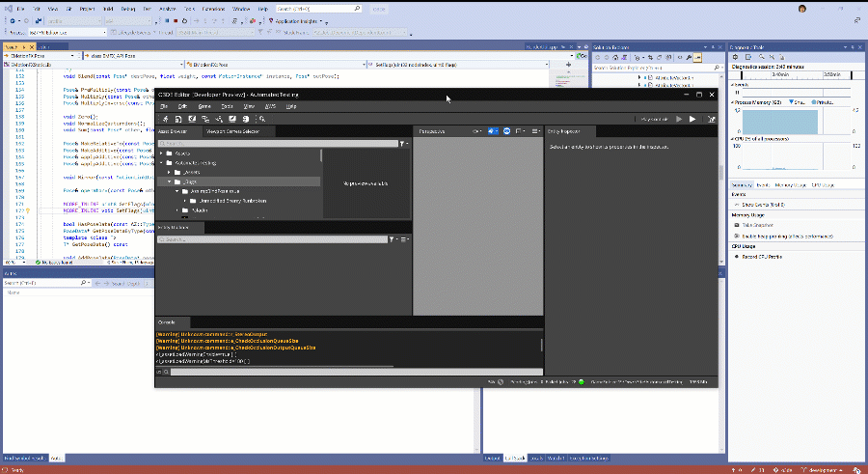Viewport: 868px width, 474px height.
Task: Open the viewport camera speed dropdown
Action: pyautogui.click(x=476, y=131)
